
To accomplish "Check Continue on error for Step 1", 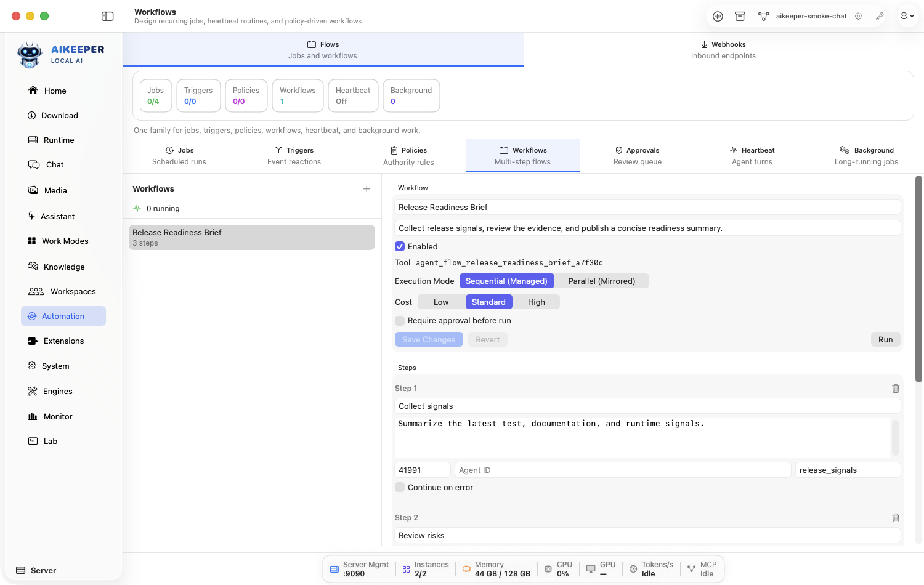I will coord(400,487).
